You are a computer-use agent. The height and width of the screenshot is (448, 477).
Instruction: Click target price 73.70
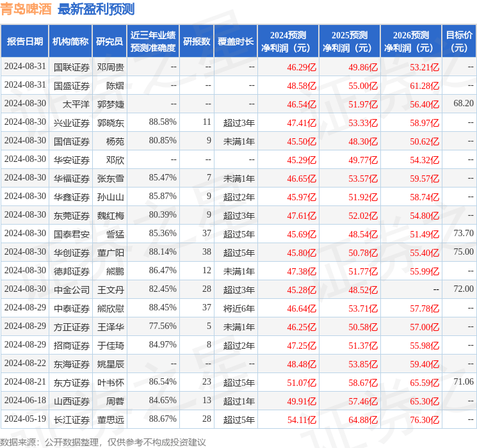(464, 233)
